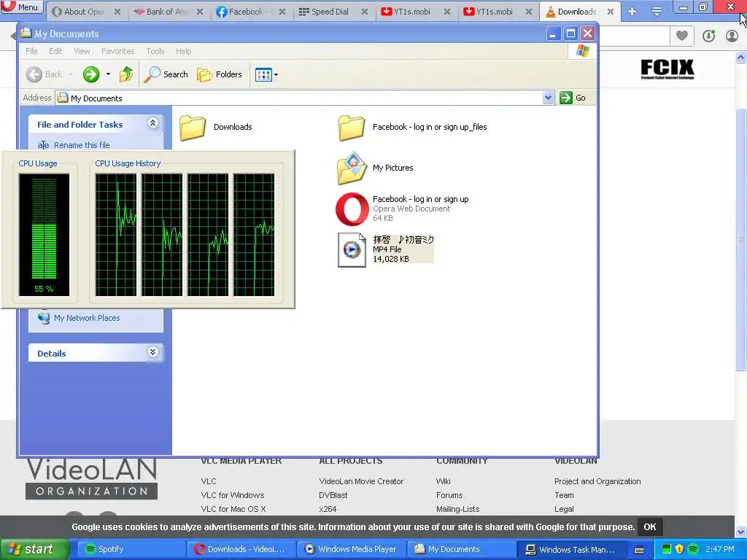Click the Spotify tray icon

(x=693, y=550)
